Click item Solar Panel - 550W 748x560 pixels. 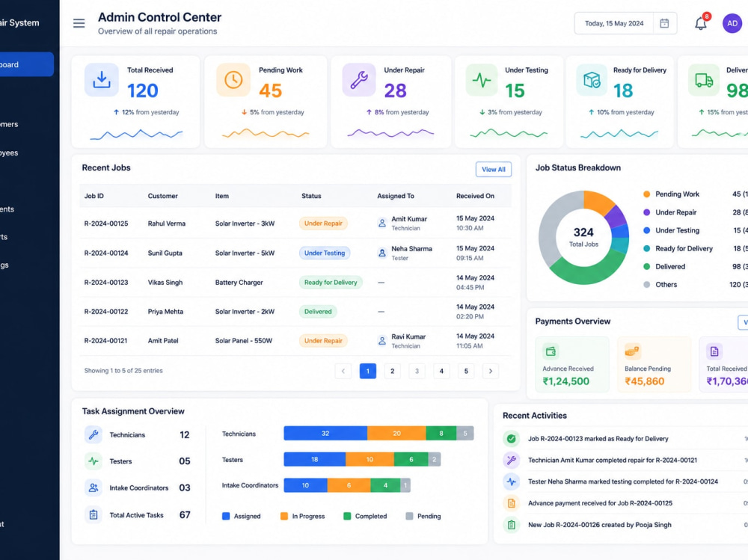pyautogui.click(x=243, y=341)
